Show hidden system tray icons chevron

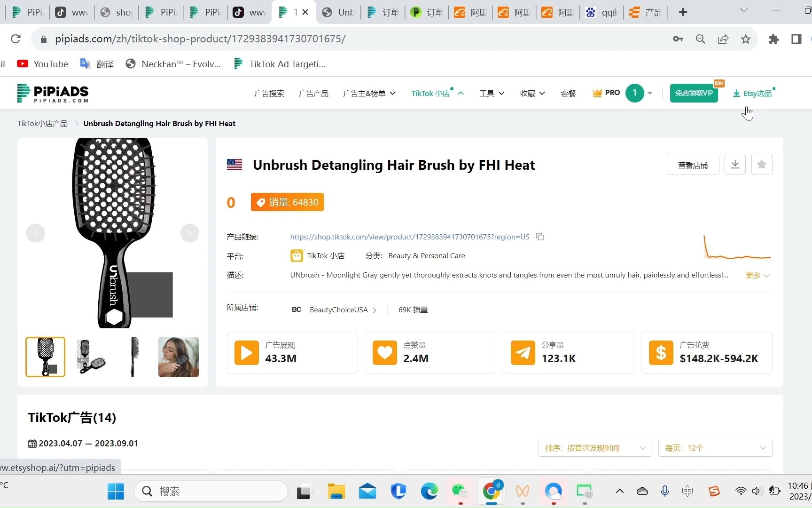[x=620, y=492]
